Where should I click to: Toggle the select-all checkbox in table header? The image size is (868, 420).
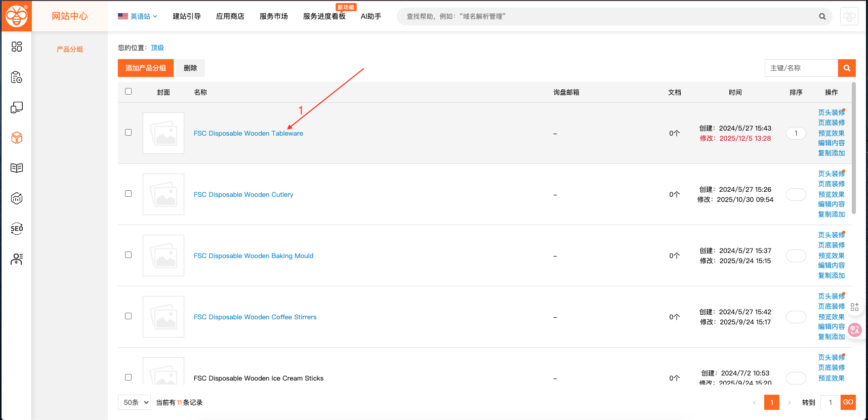tap(129, 92)
